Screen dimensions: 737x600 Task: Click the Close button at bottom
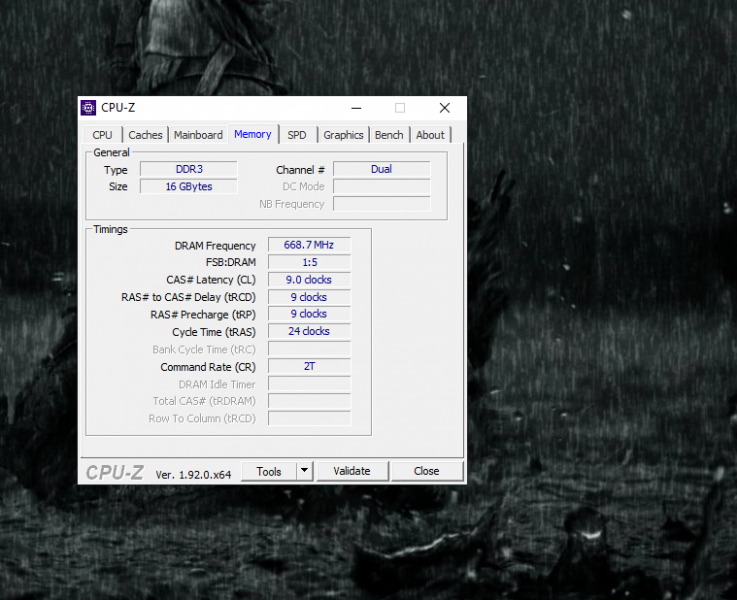[426, 471]
